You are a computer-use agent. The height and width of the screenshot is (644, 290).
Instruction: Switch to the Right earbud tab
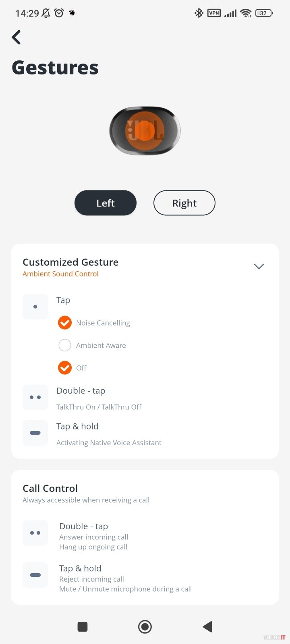(x=184, y=203)
